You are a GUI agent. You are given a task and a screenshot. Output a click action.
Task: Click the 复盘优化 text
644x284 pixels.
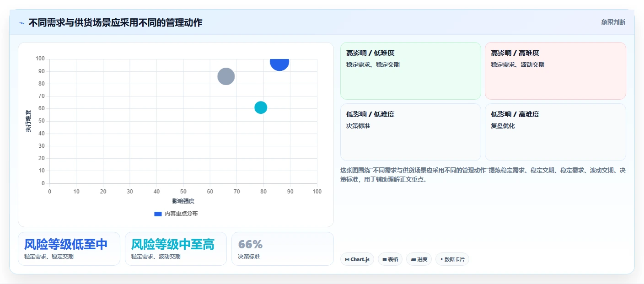coord(503,126)
